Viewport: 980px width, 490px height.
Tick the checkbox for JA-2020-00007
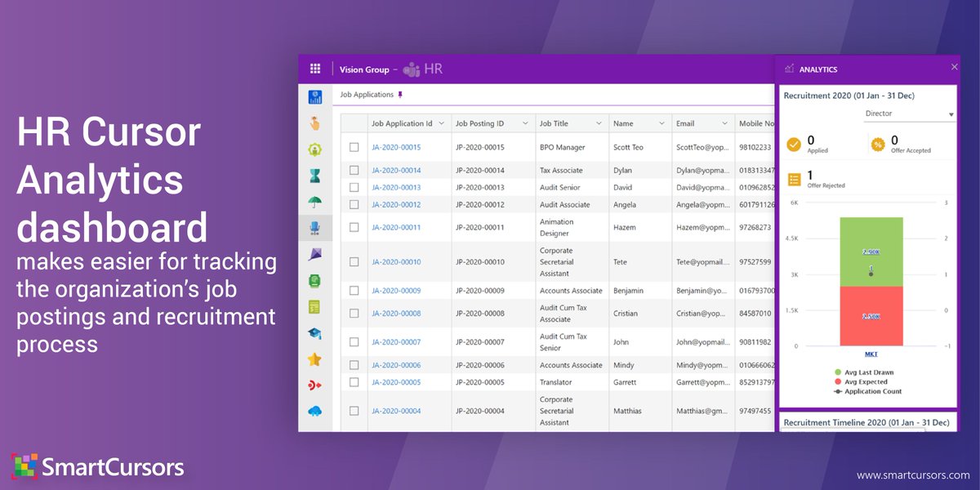tap(354, 342)
